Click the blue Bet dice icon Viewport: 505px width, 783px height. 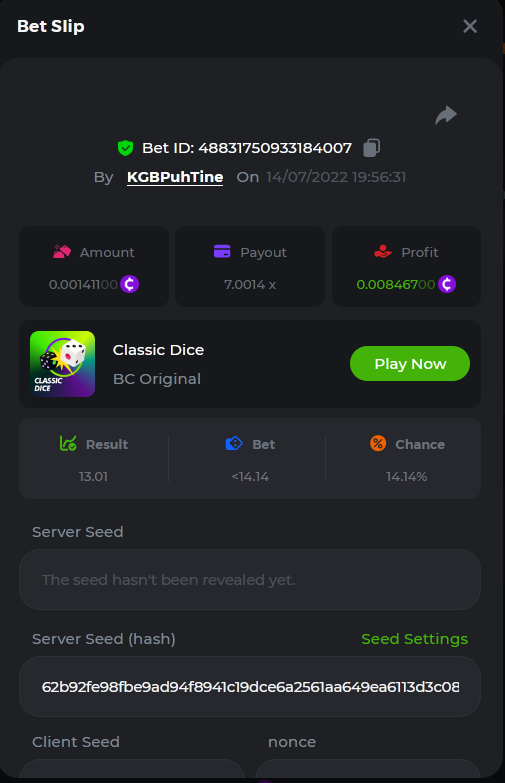point(234,443)
